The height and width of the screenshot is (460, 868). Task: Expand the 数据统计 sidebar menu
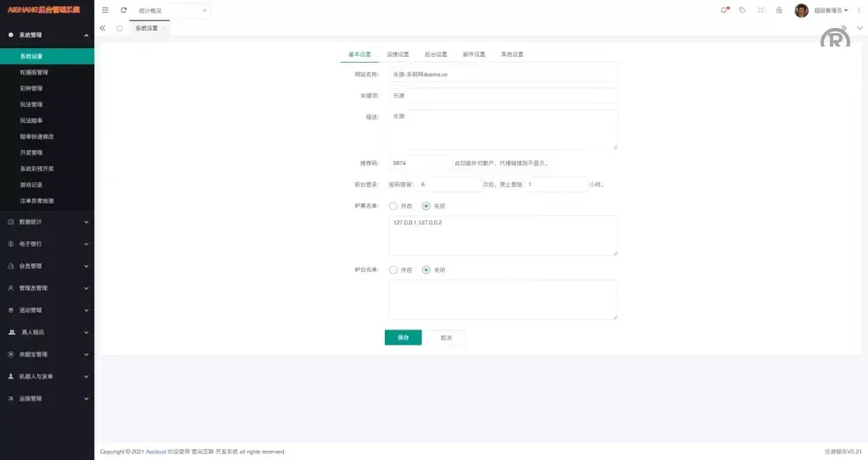coord(47,222)
